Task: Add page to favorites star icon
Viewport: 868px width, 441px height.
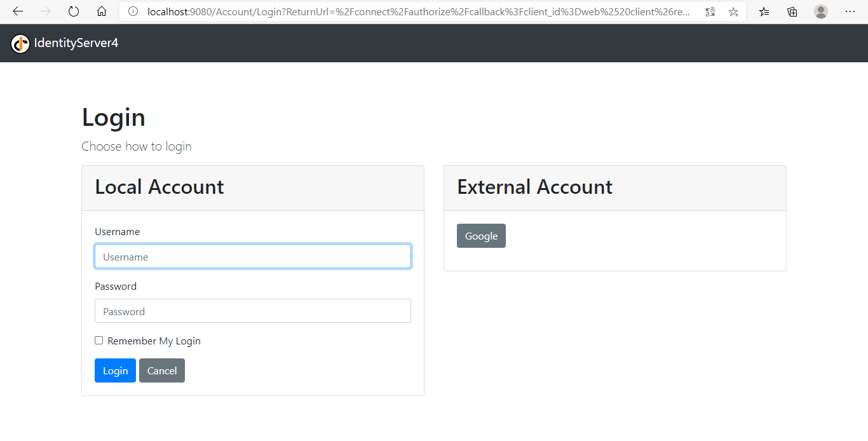Action: pyautogui.click(x=733, y=11)
